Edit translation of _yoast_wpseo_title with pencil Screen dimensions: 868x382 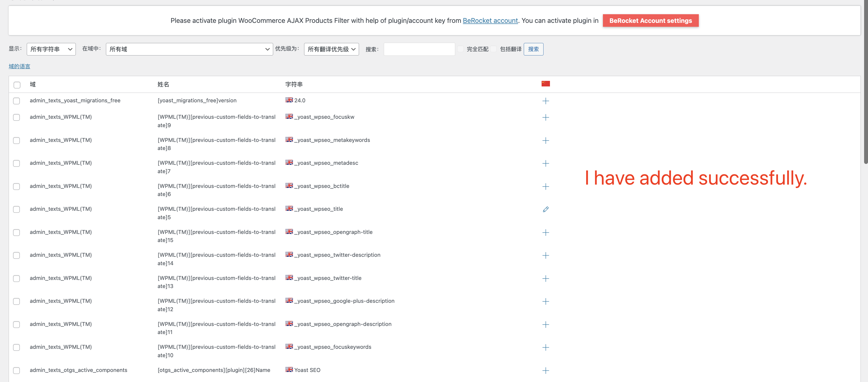[x=545, y=209]
